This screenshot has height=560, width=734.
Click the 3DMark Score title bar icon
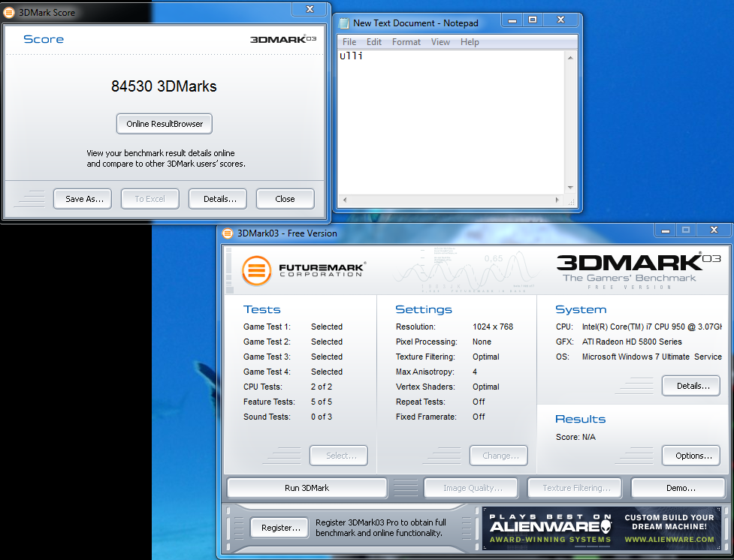pos(9,12)
